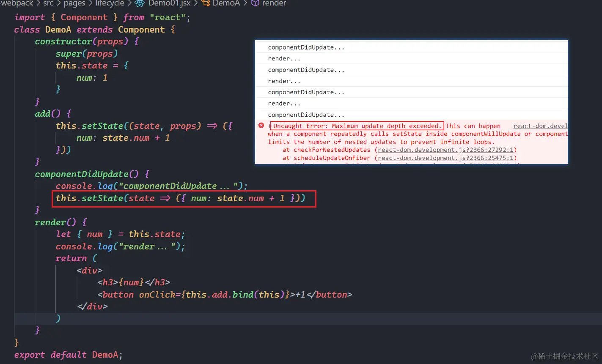The width and height of the screenshot is (602, 364).
Task: Click the red error icon in console
Action: 261,126
